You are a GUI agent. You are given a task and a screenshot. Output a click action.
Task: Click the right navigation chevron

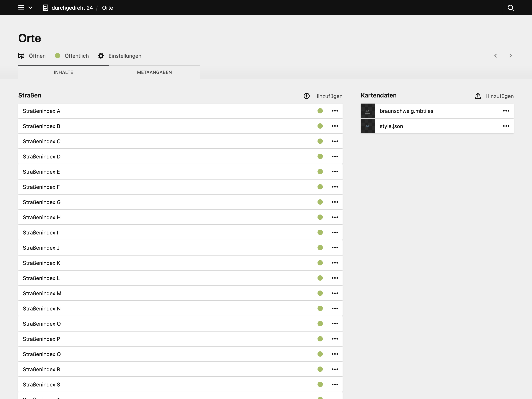(x=511, y=55)
